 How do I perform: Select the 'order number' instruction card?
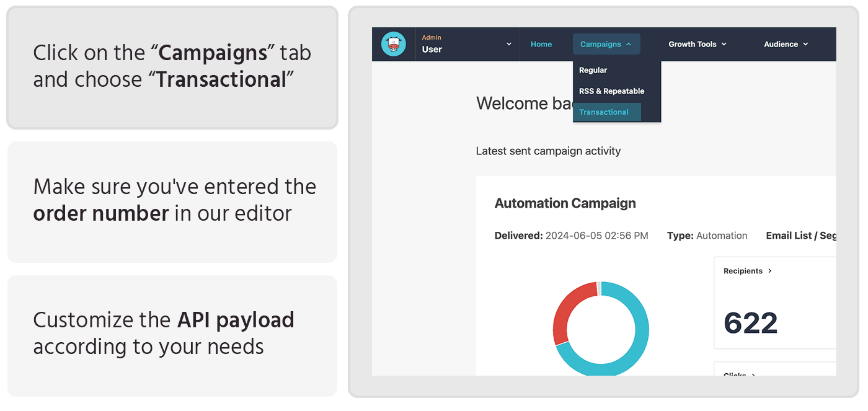pos(172,200)
